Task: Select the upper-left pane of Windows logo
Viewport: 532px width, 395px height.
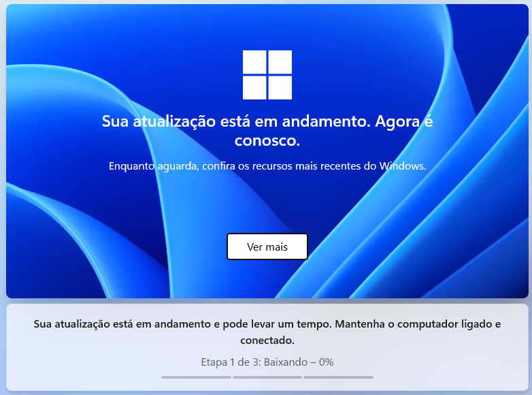Action: tap(254, 62)
